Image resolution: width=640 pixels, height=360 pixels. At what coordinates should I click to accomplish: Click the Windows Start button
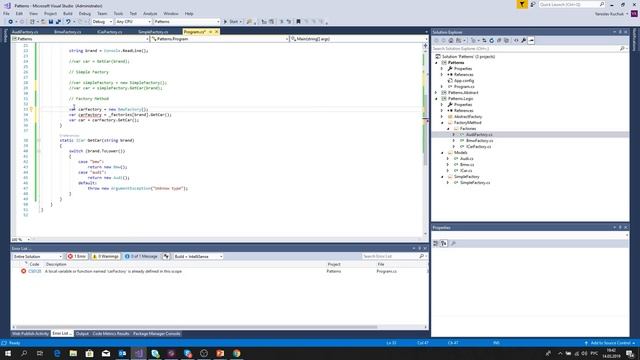coord(8,353)
